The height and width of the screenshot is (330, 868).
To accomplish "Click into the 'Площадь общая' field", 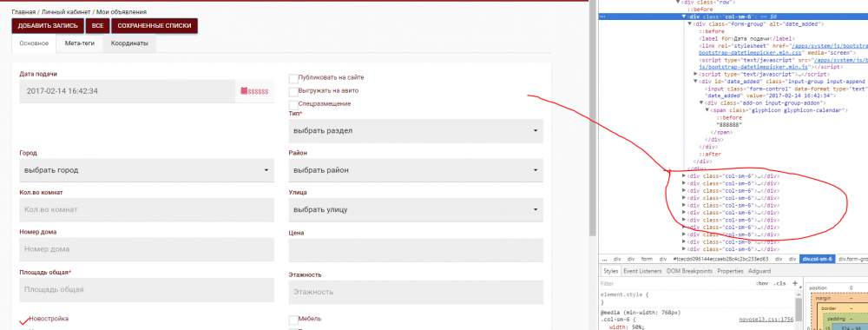I will pos(147,289).
